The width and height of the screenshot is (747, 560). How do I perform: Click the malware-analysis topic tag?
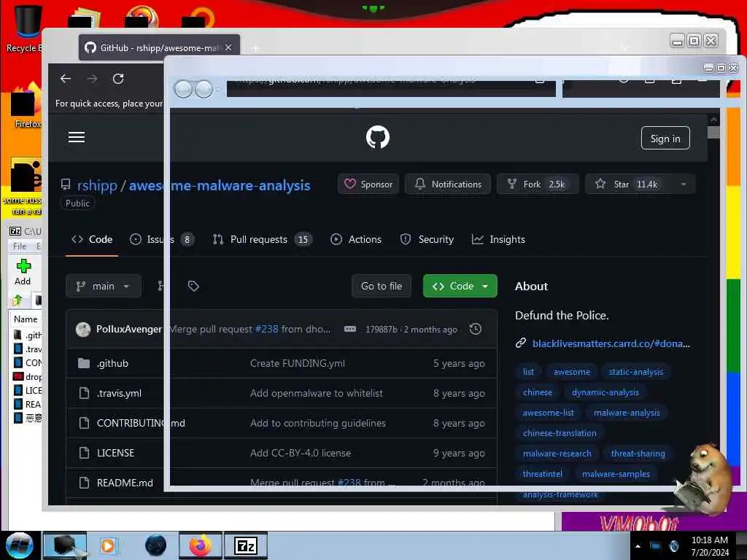click(627, 413)
